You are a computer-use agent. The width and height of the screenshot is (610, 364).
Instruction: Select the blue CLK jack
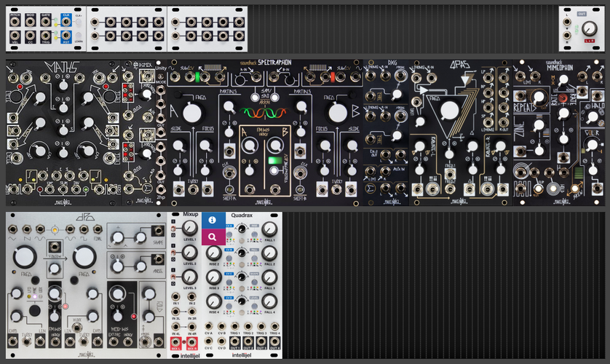[66, 20]
